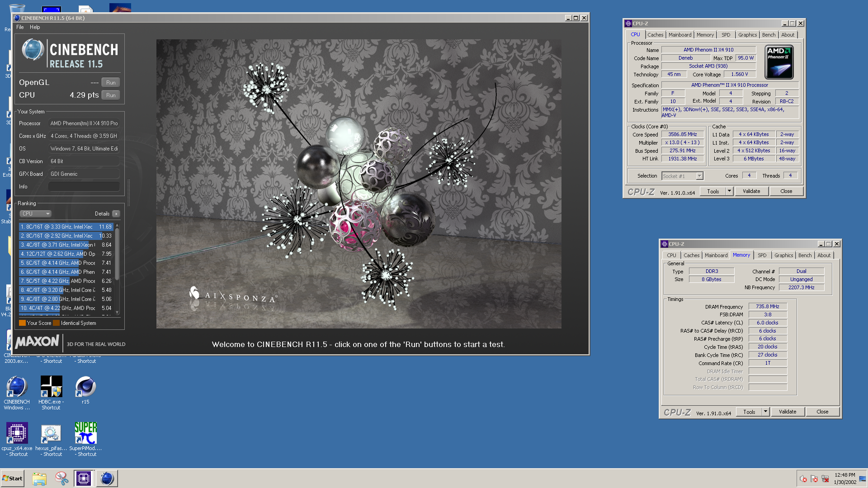Open the File menu in Cinebench

pos(20,27)
